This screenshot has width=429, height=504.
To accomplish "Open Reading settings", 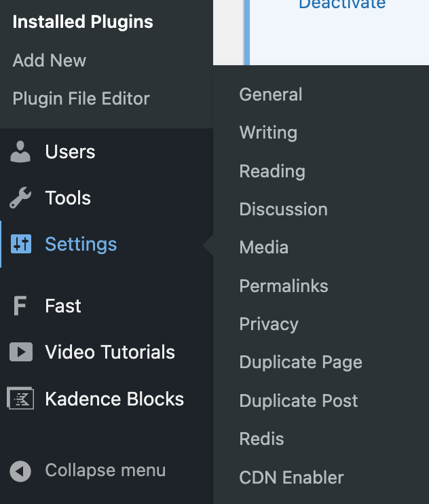I will tap(272, 171).
